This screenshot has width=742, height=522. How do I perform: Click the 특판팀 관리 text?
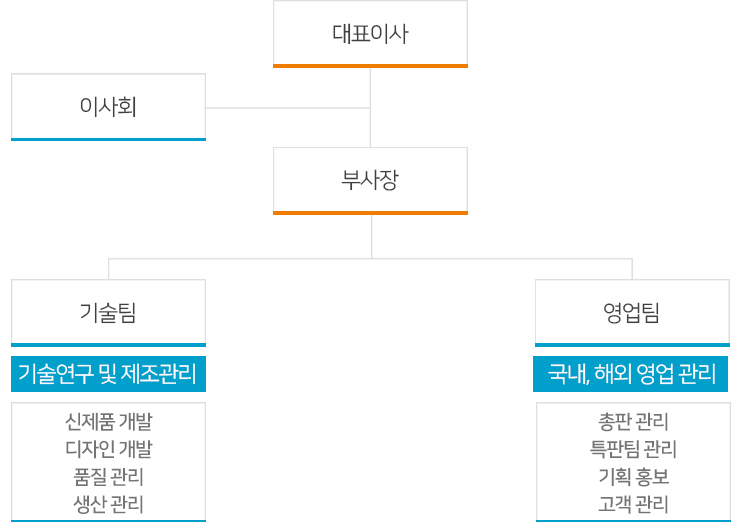coord(633,449)
